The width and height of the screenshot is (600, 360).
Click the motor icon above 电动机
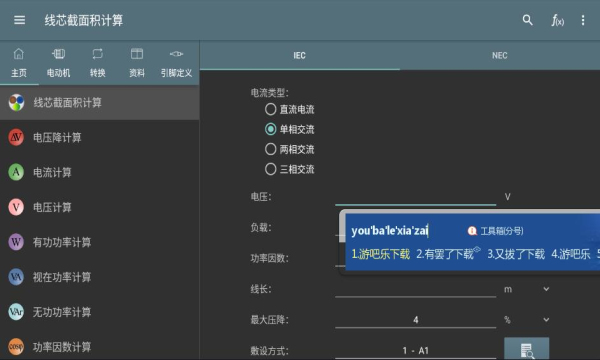coord(58,54)
